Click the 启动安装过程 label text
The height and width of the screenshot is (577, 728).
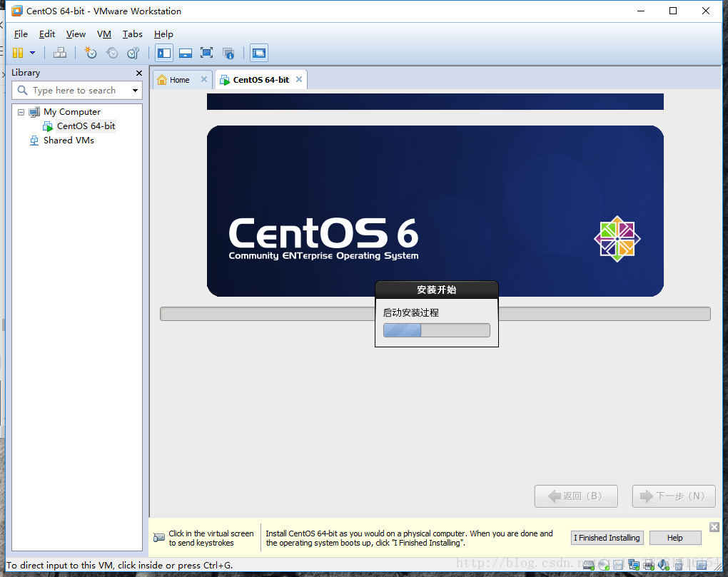(x=411, y=312)
